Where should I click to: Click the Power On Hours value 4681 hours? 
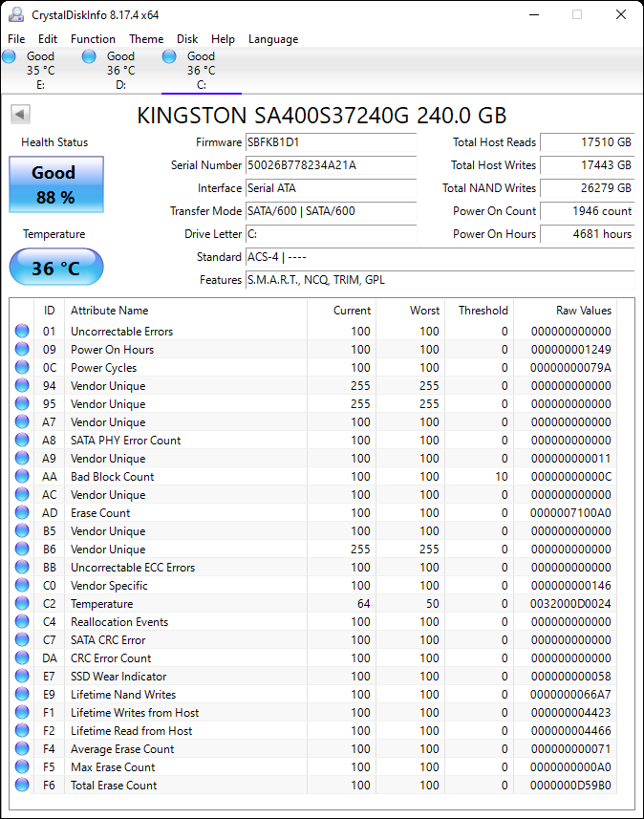coord(587,234)
